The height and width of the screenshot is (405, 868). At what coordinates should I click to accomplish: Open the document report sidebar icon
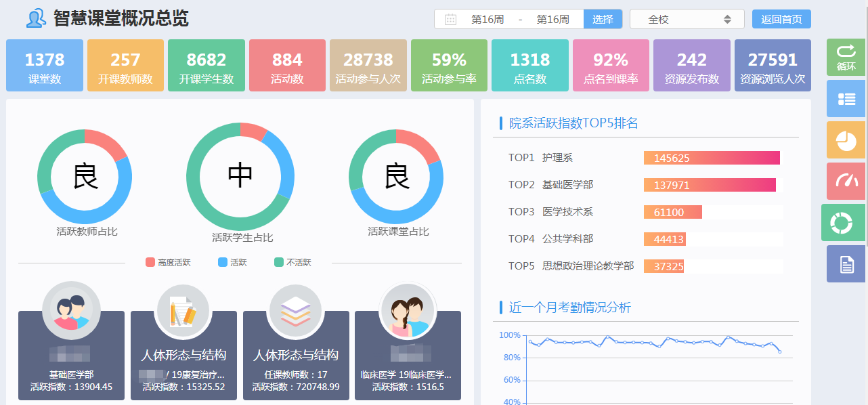[846, 263]
